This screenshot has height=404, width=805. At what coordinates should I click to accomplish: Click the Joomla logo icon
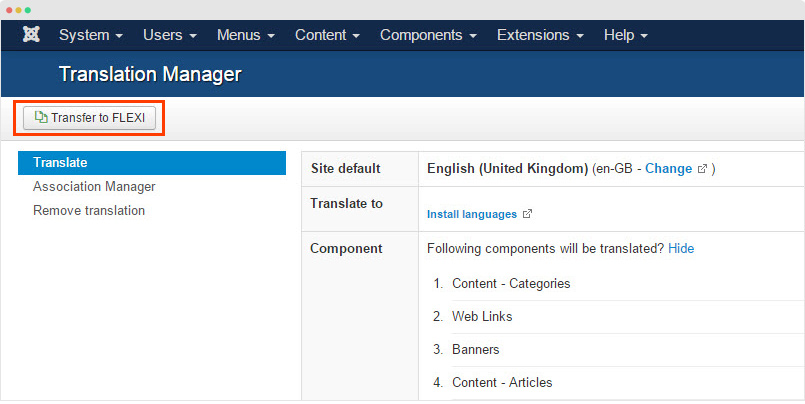click(x=31, y=34)
